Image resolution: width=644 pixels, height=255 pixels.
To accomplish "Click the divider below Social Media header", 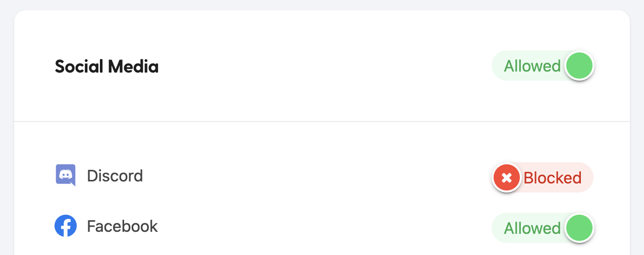I will [x=322, y=121].
